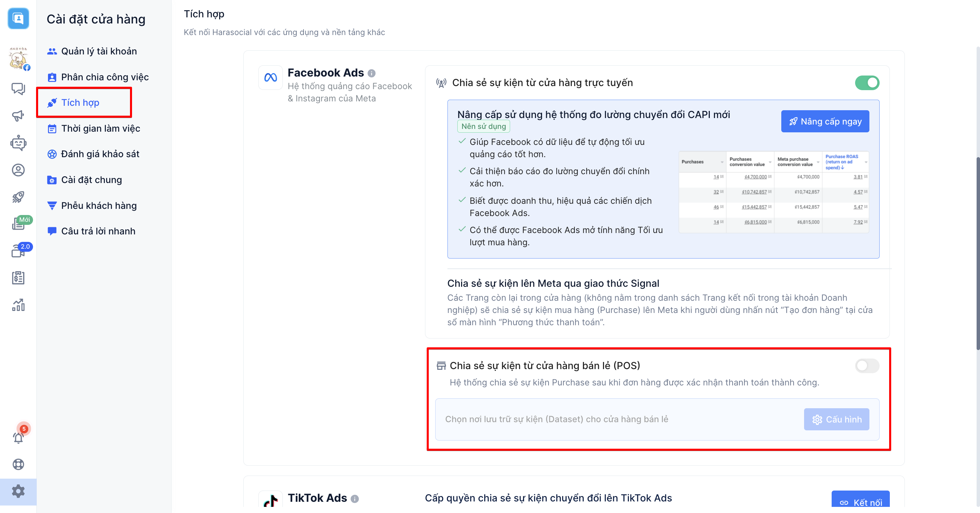Open the conversations chat icon in sidebar
Viewport: 980px width, 513px height.
click(18, 88)
